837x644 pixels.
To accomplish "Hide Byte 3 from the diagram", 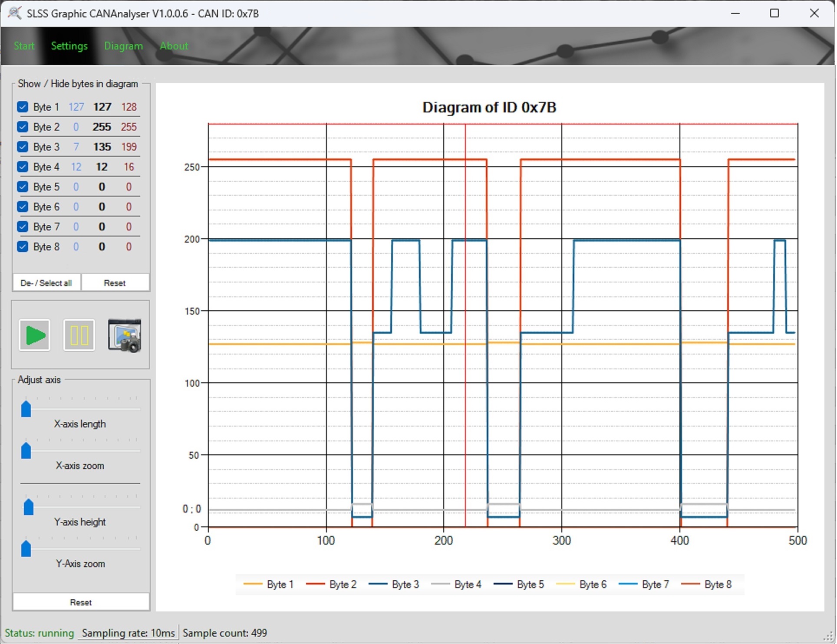I will coord(23,147).
